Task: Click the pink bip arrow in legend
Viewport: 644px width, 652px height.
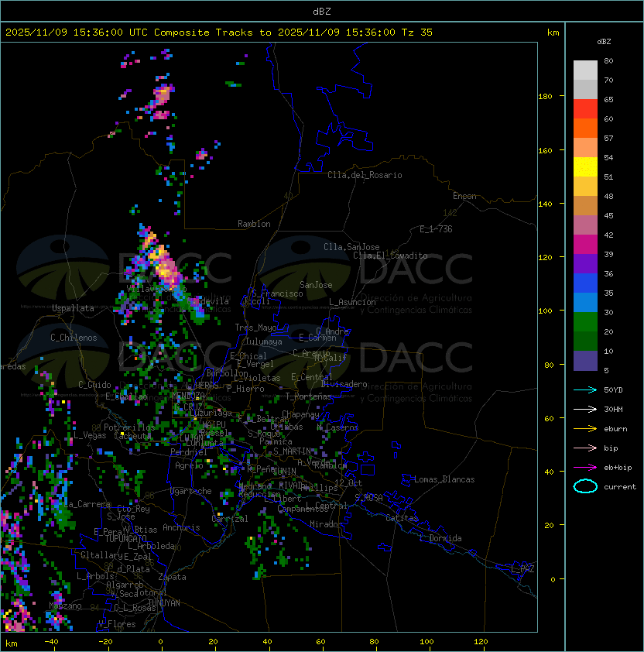Action: coord(585,448)
